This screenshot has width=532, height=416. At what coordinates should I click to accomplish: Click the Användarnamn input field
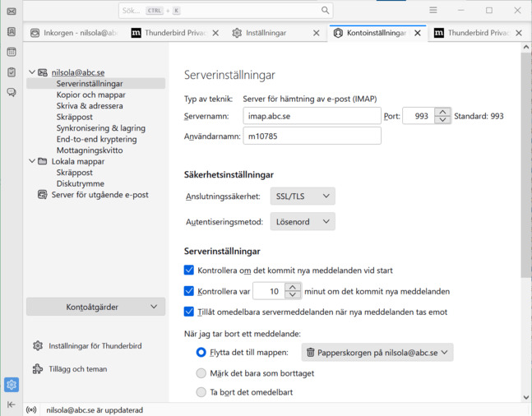pos(312,136)
